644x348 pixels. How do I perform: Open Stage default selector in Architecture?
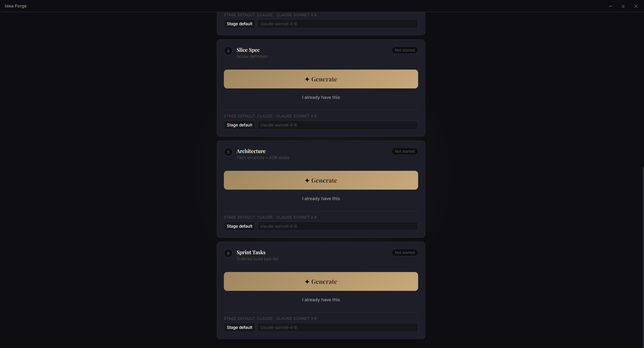239,226
